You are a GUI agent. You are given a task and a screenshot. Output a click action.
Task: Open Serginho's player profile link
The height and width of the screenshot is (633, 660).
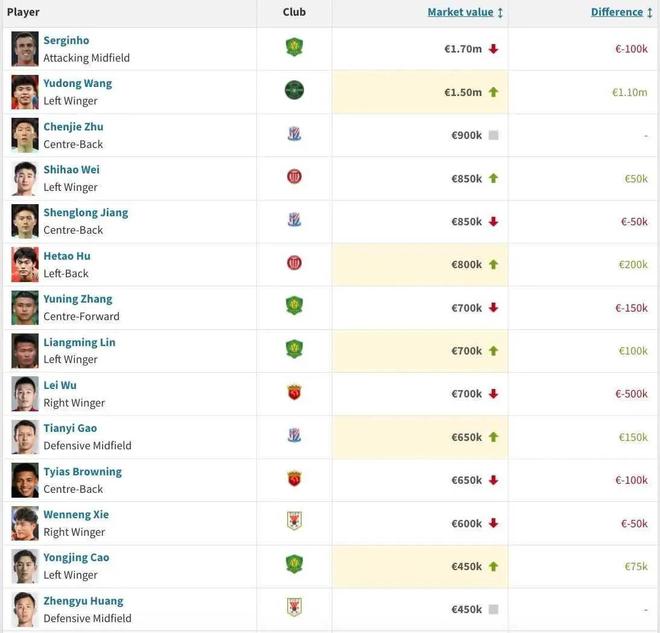coord(66,41)
